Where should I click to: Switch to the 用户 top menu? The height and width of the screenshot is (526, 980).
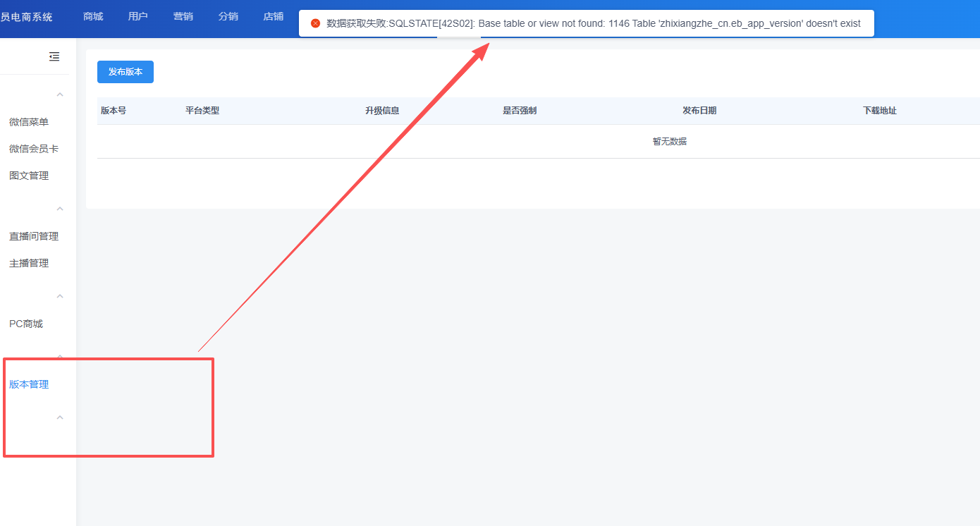(138, 16)
